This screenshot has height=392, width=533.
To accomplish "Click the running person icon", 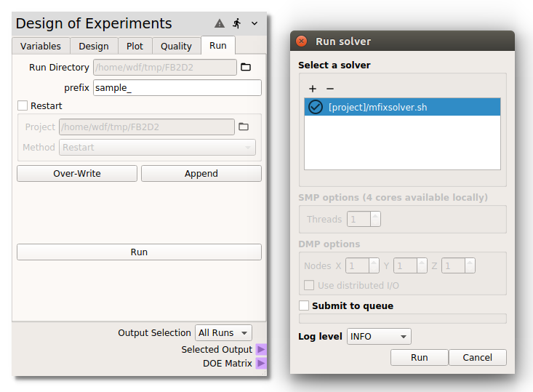I will pos(237,23).
